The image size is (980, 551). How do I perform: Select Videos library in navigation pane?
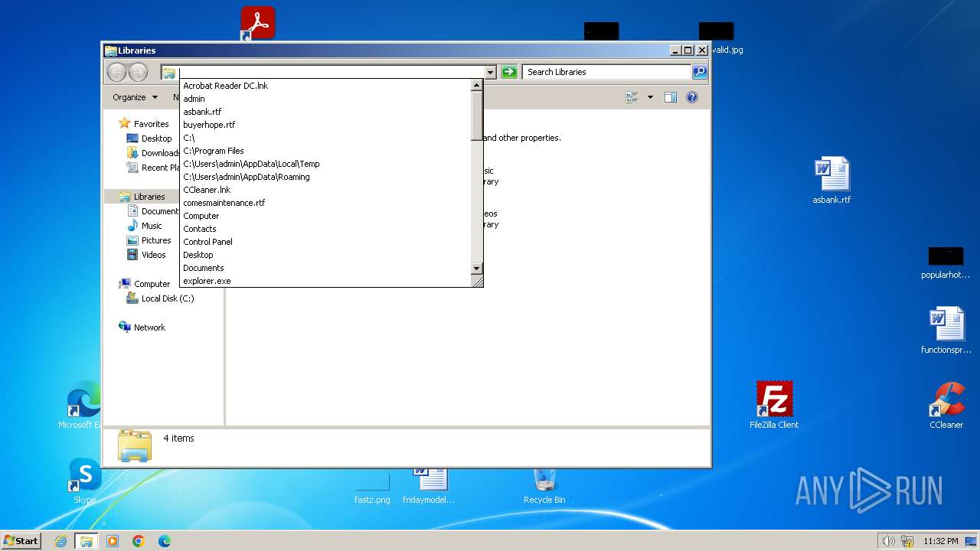click(153, 255)
